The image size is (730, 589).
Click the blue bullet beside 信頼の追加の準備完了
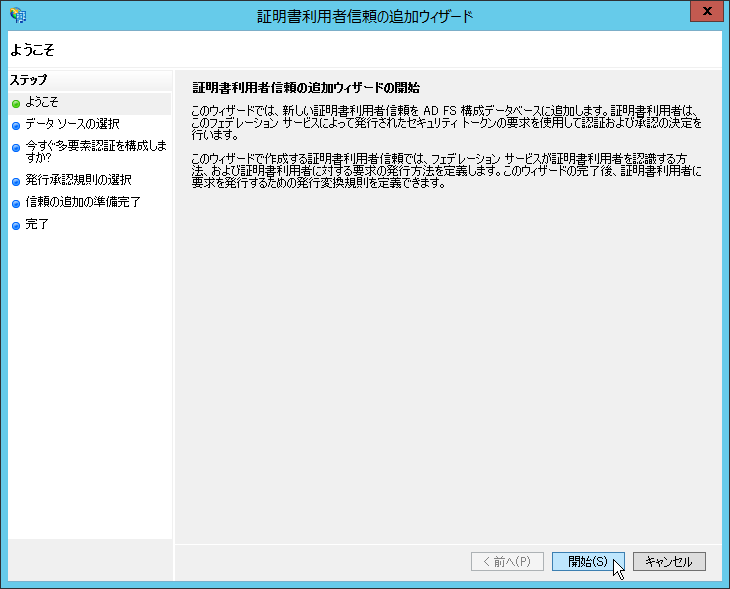(x=16, y=203)
